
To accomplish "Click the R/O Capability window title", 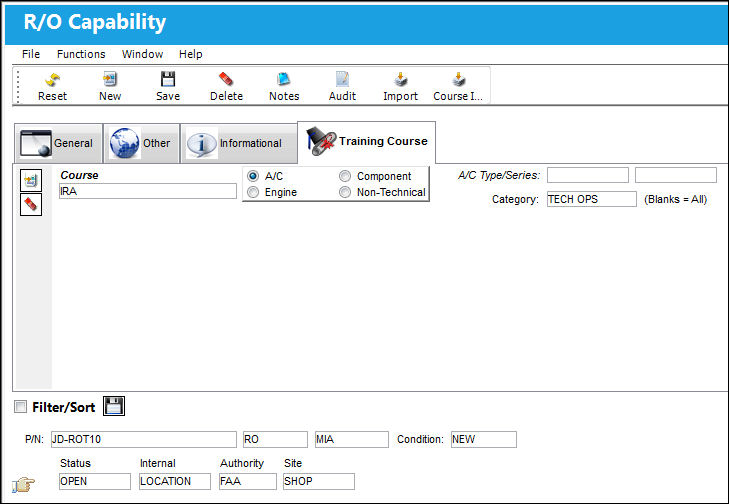I will click(94, 22).
